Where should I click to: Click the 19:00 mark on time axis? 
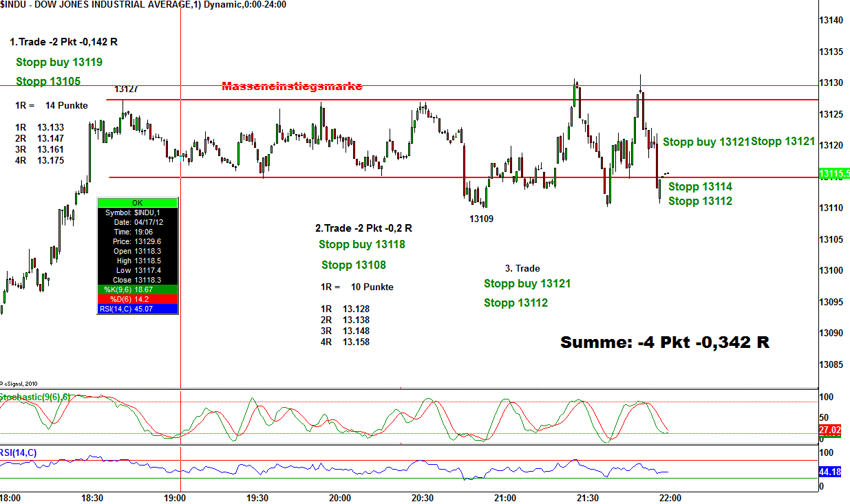pyautogui.click(x=175, y=497)
